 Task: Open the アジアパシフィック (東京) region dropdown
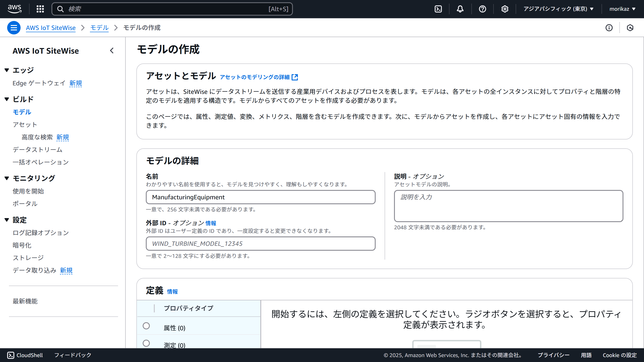point(559,9)
